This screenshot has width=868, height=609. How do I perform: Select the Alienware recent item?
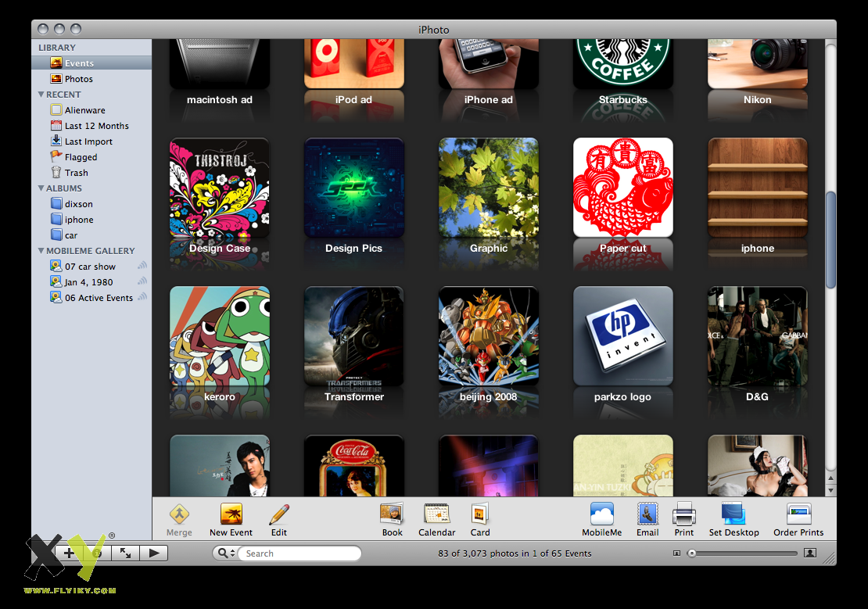coord(91,110)
